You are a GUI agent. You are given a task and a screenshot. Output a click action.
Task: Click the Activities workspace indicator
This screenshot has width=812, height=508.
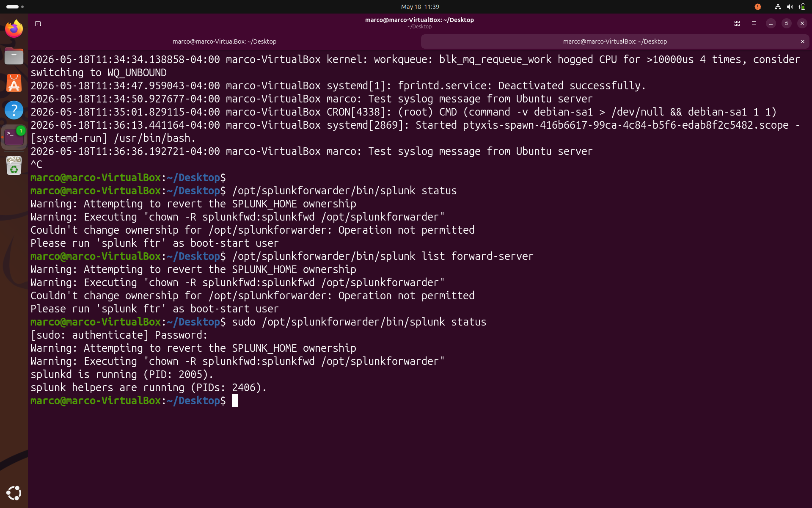click(x=14, y=7)
